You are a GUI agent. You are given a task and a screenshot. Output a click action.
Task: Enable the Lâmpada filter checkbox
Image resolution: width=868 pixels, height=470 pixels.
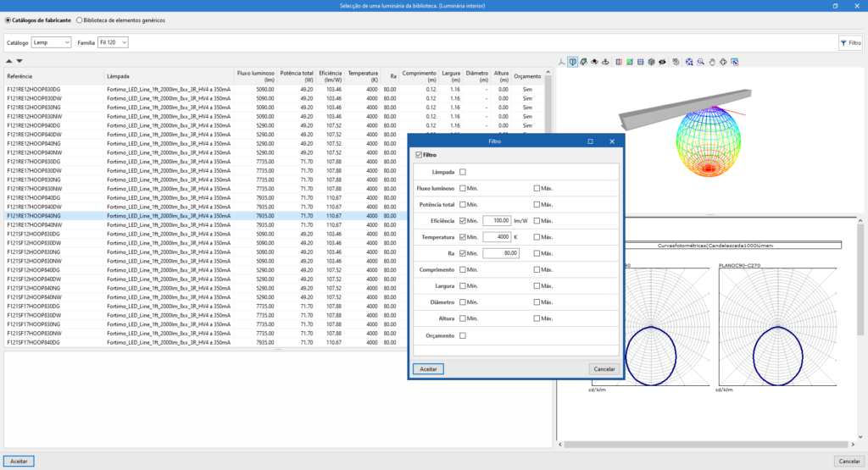463,172
